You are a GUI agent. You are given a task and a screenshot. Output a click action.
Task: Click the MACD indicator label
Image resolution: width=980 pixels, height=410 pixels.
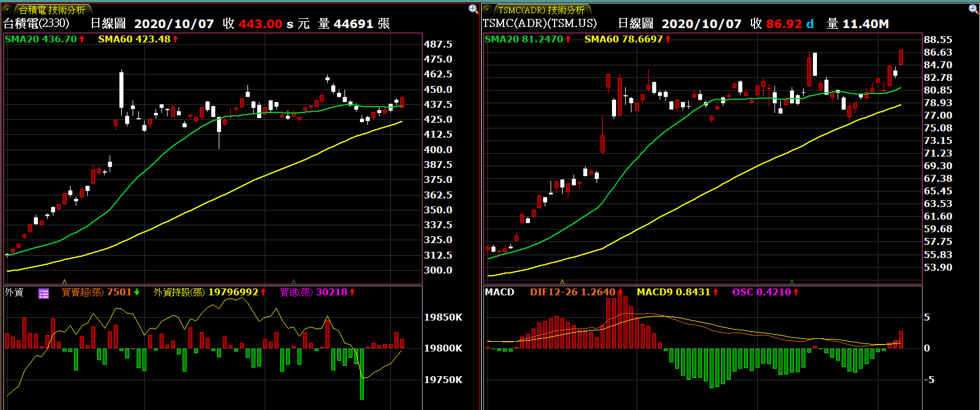(x=499, y=292)
